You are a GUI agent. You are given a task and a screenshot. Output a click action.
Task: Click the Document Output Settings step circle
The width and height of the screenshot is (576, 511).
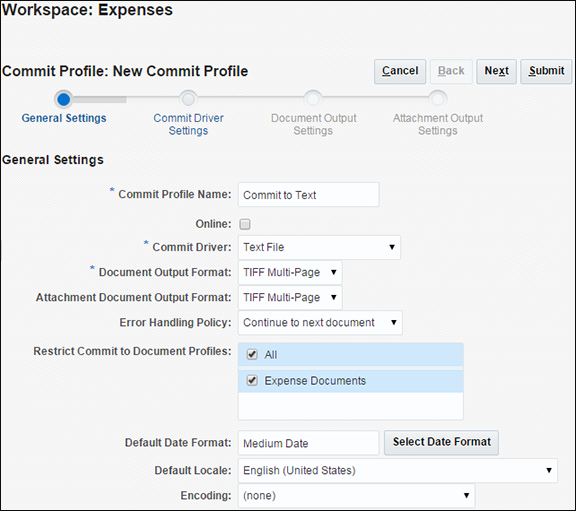[x=313, y=99]
